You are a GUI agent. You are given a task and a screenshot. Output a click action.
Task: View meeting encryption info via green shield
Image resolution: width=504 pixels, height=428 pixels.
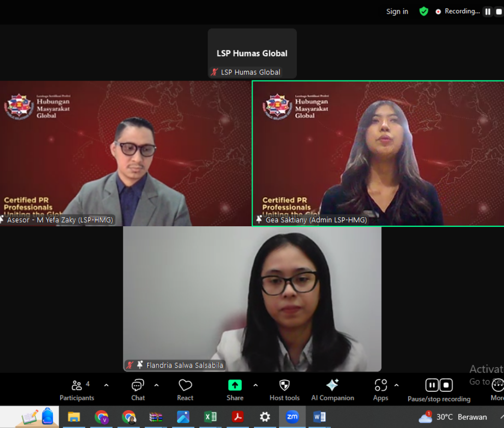(424, 12)
